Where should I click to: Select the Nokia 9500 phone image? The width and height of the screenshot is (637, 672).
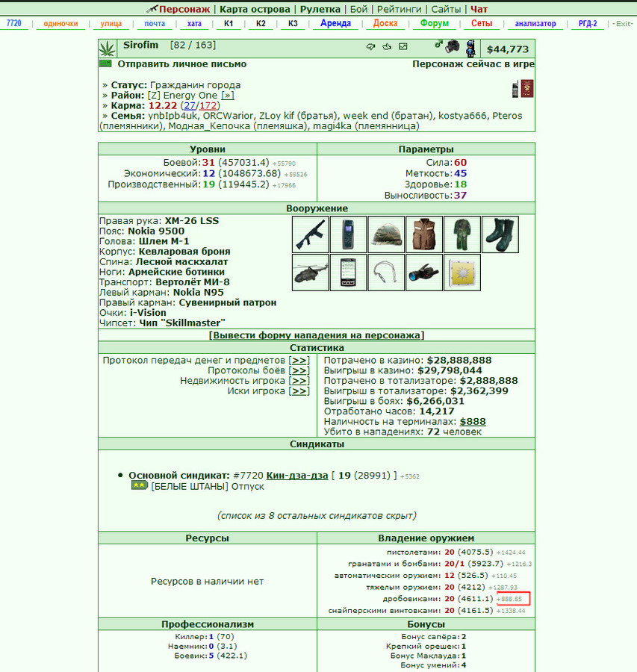pyautogui.click(x=348, y=234)
